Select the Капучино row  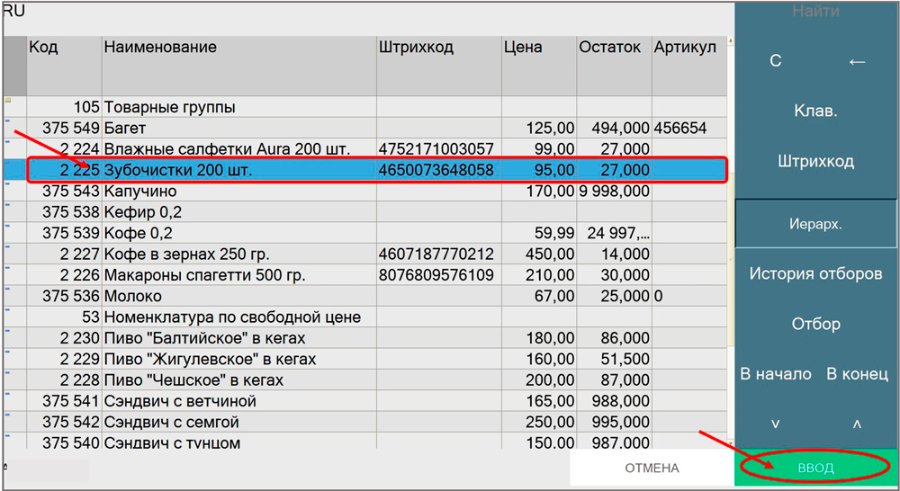coord(365,191)
